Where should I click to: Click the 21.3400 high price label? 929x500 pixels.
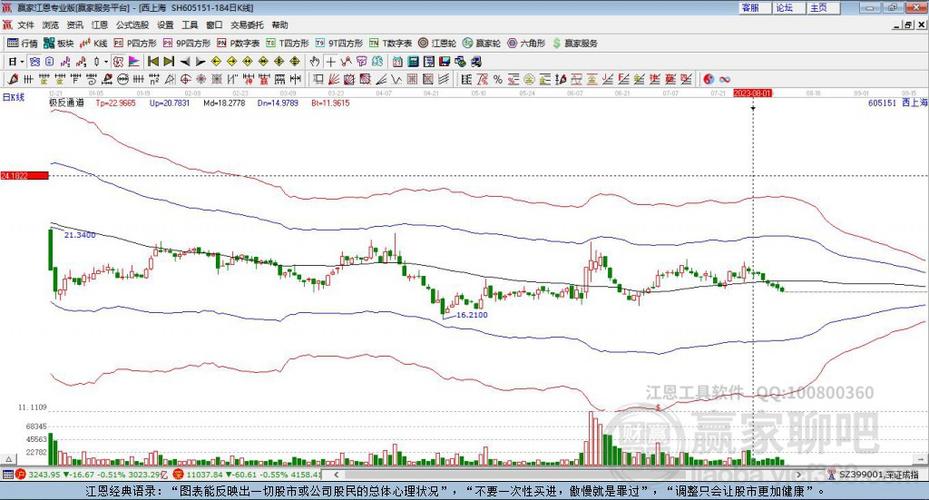[79, 235]
